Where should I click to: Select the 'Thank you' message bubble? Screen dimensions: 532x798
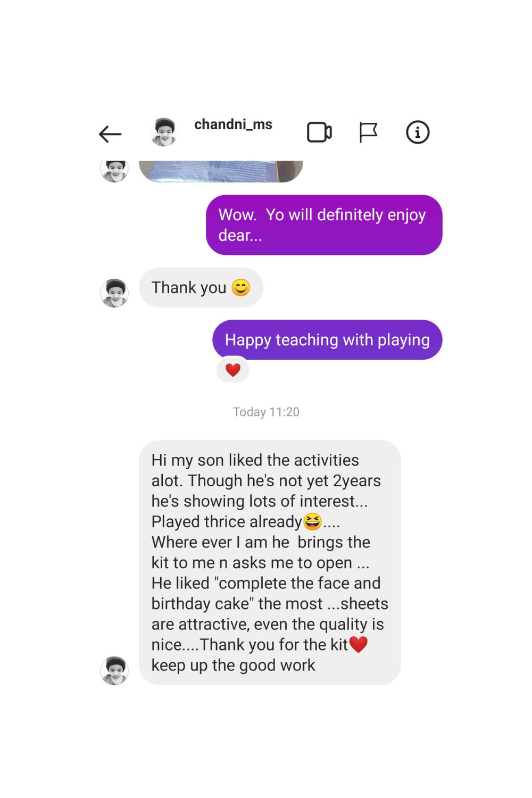[x=201, y=288]
